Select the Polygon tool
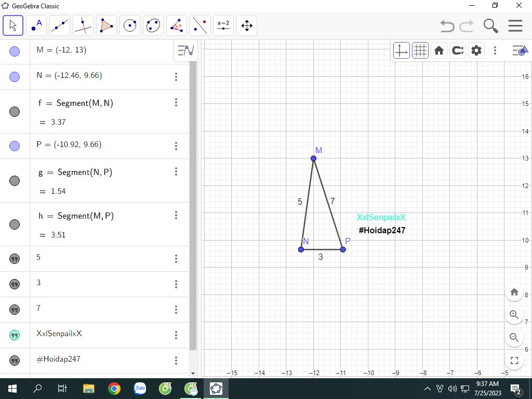This screenshot has width=532, height=399. coord(107,25)
